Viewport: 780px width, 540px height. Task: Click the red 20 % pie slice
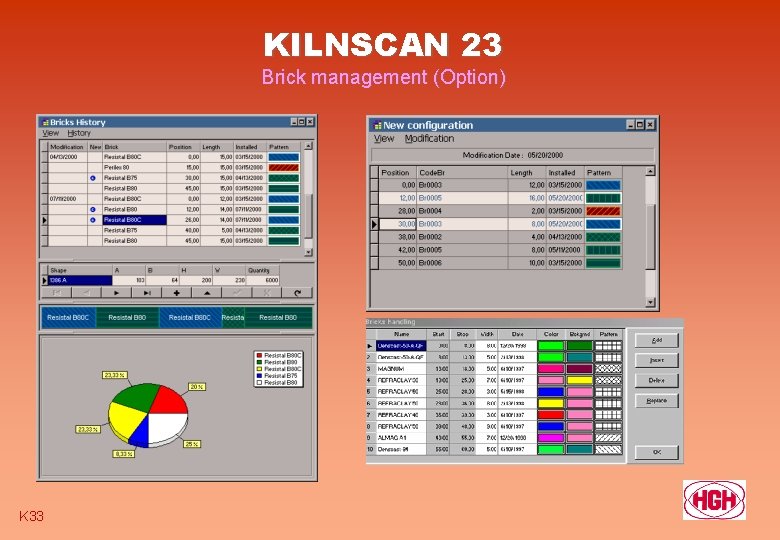[x=168, y=400]
